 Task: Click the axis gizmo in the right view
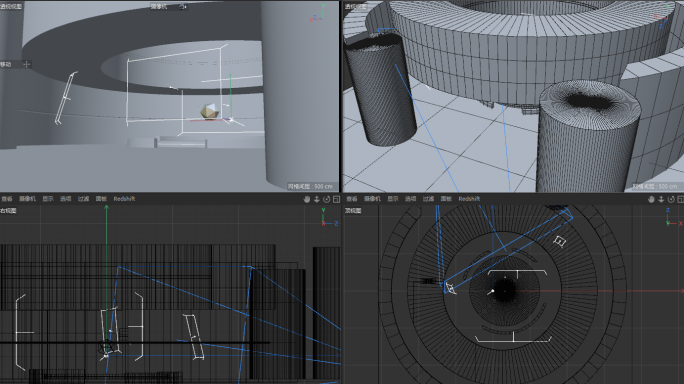click(329, 217)
